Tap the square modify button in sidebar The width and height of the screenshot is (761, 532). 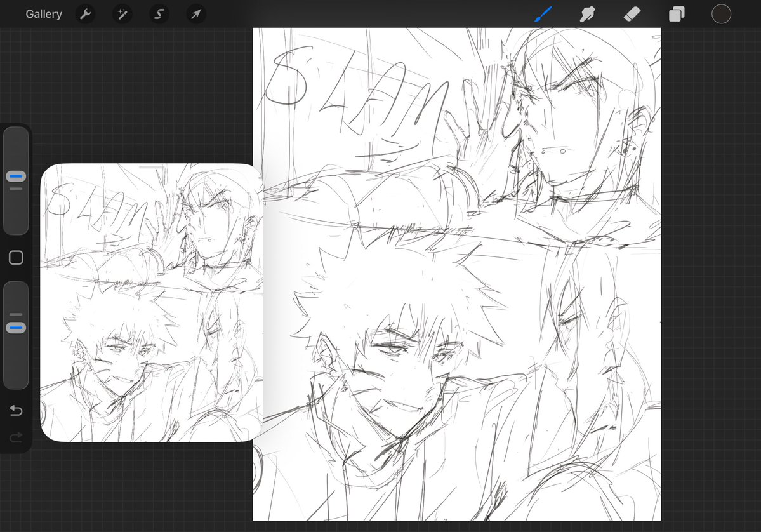(x=16, y=258)
